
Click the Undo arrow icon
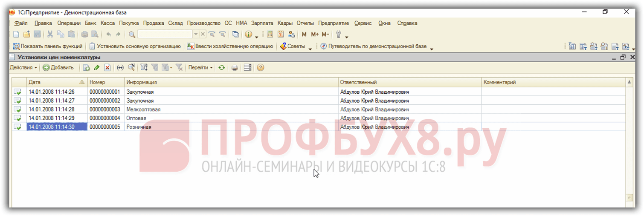[x=109, y=35]
